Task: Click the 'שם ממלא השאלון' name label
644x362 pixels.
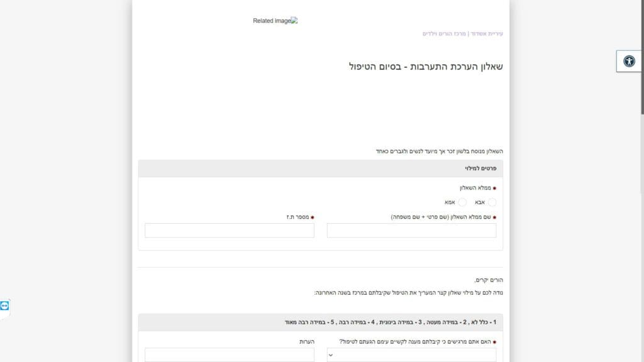Action: pos(443,217)
